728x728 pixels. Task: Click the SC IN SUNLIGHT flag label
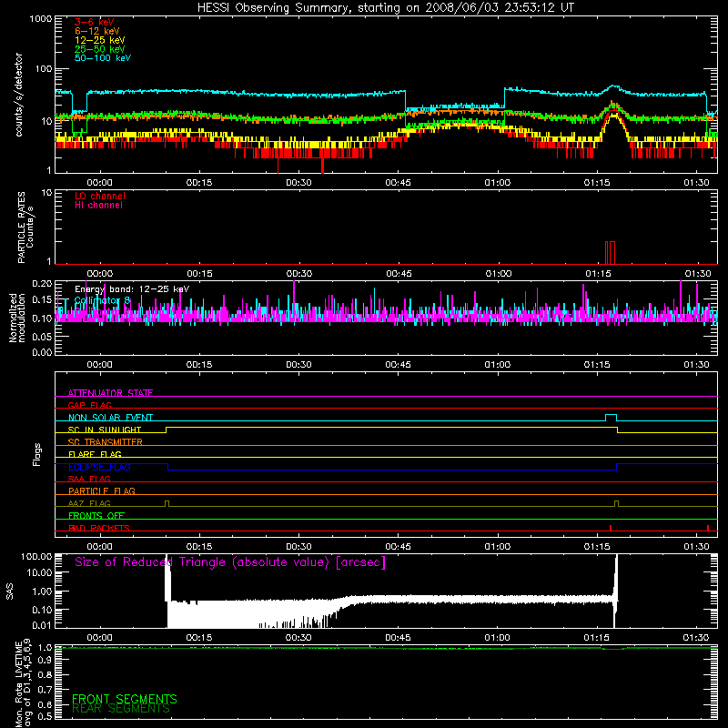click(x=105, y=430)
